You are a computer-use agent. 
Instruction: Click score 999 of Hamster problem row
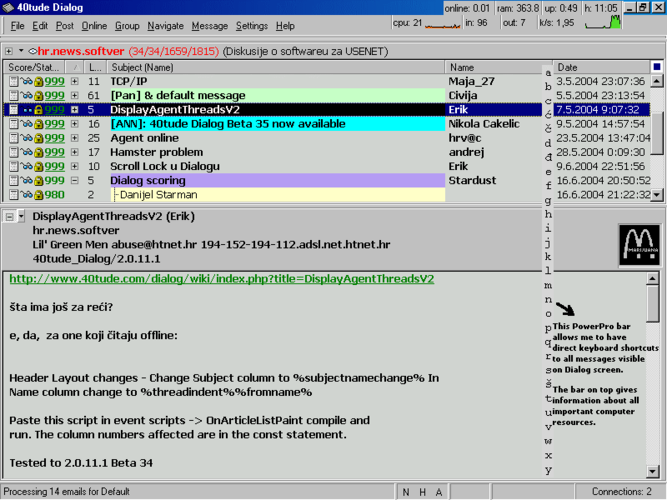pyautogui.click(x=54, y=152)
